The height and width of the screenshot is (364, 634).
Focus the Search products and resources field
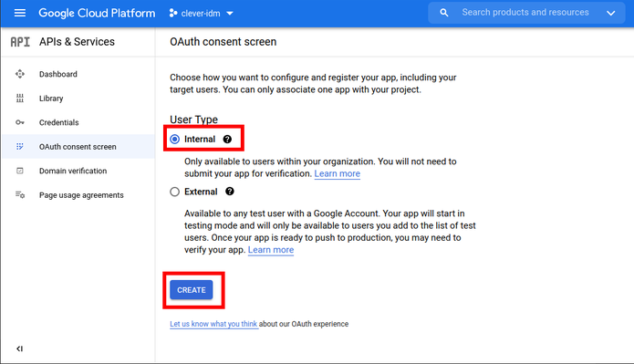[525, 13]
